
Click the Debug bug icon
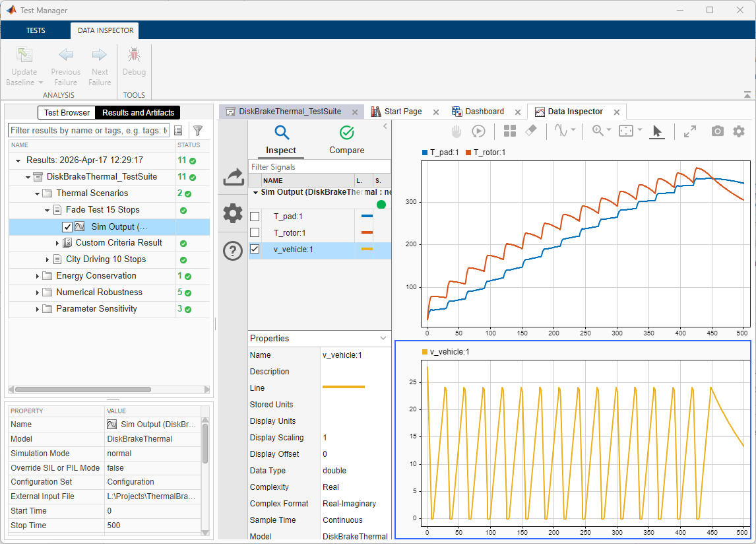click(x=134, y=55)
